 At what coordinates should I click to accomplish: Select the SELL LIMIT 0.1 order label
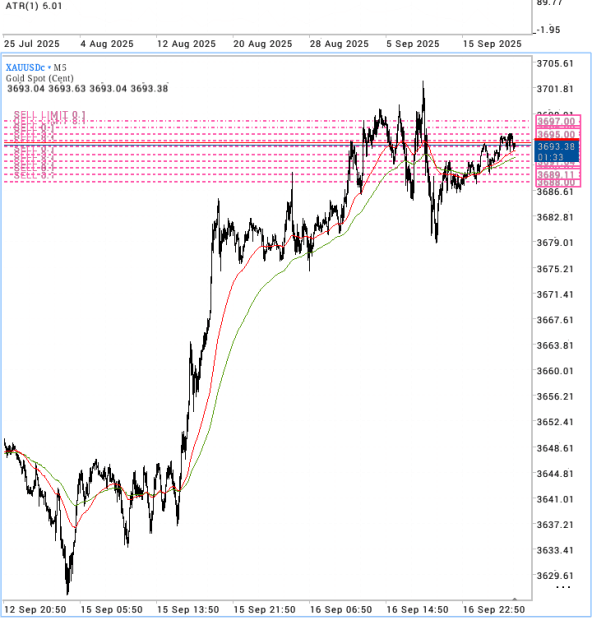pyautogui.click(x=49, y=115)
